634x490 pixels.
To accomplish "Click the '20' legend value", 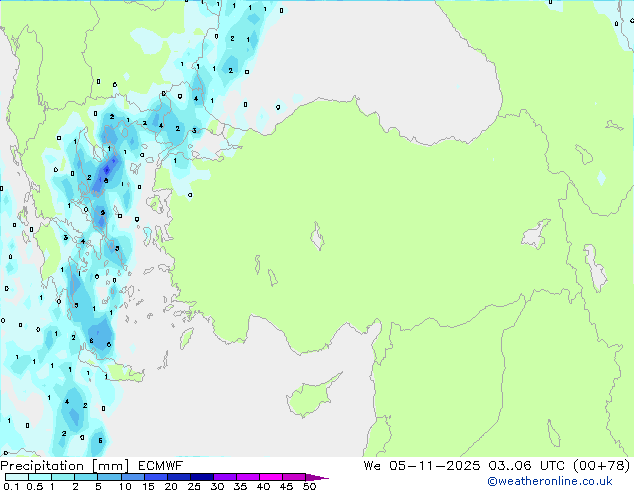I will [x=171, y=486].
